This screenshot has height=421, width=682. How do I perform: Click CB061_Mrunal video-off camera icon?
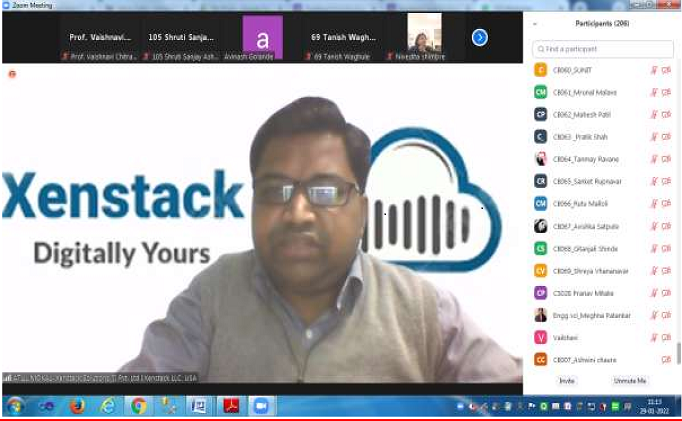coord(666,92)
